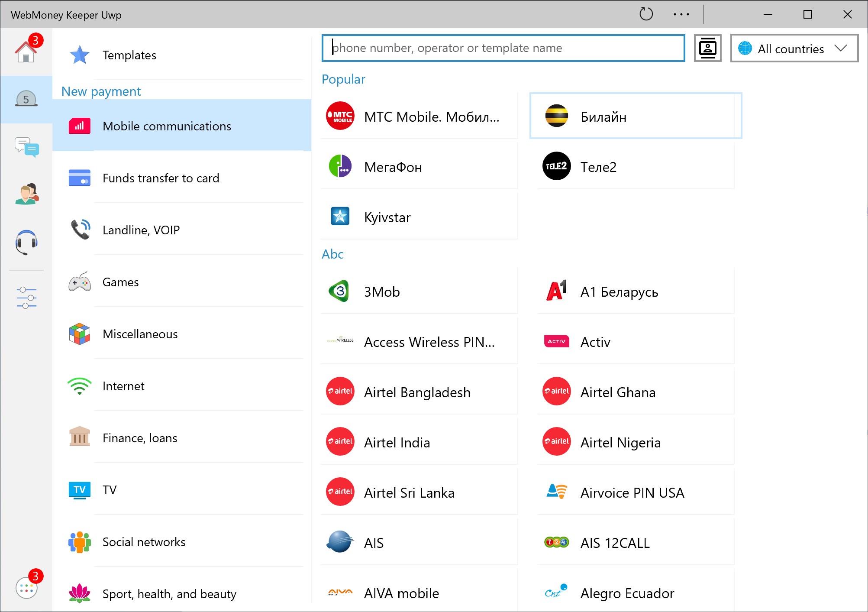This screenshot has height=612, width=868.
Task: Open settings sliders icon in sidebar
Action: [26, 298]
